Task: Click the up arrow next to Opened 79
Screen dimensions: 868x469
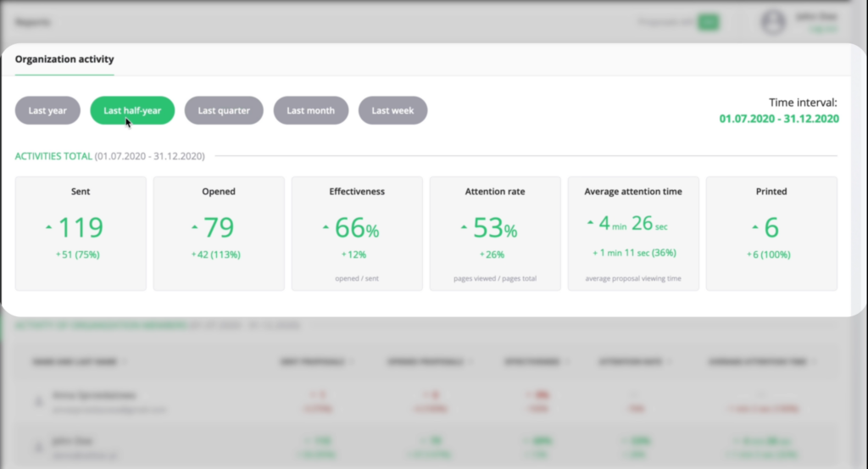Action: pyautogui.click(x=193, y=227)
